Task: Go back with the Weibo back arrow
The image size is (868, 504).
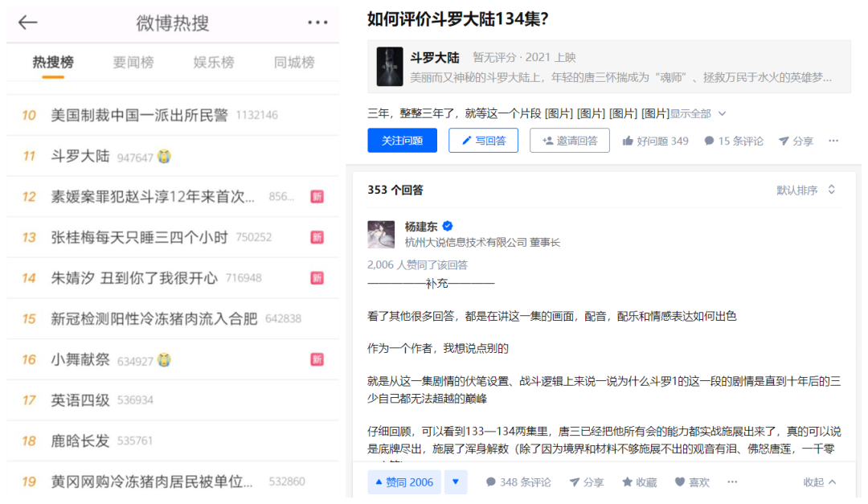Action: tap(27, 23)
